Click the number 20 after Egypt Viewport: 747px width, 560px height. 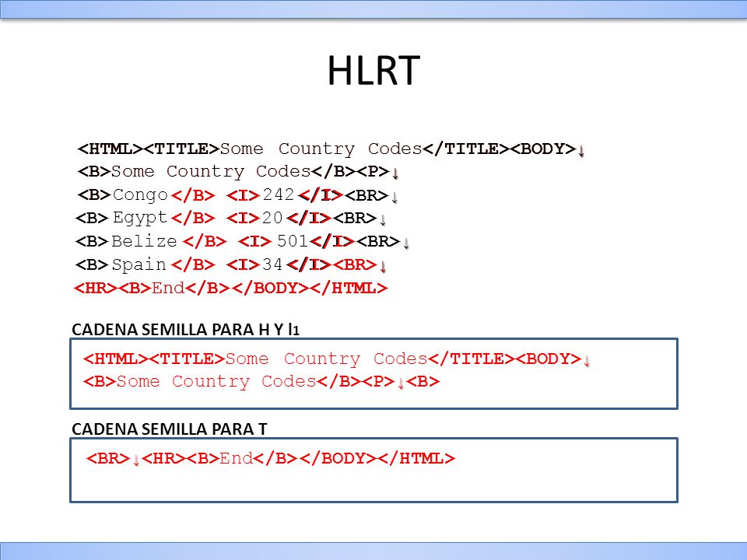point(272,218)
